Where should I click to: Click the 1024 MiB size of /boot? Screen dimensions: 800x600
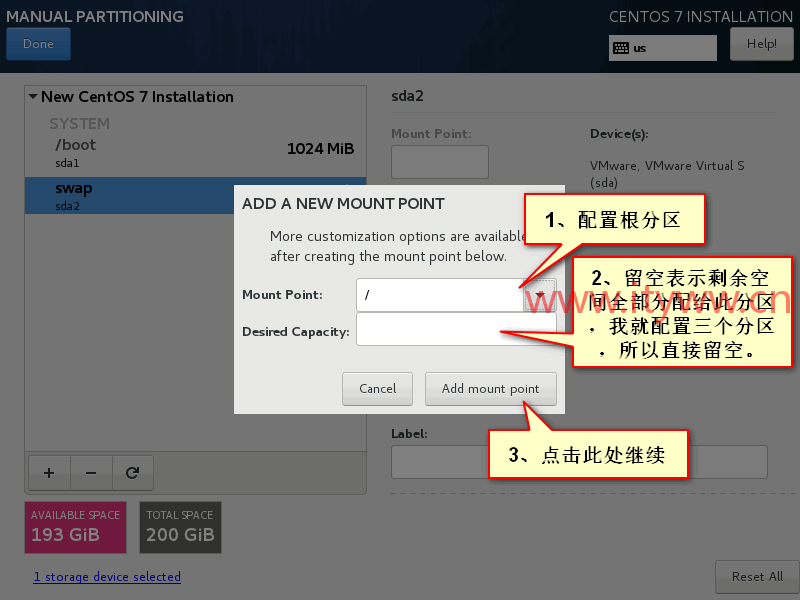click(x=320, y=148)
